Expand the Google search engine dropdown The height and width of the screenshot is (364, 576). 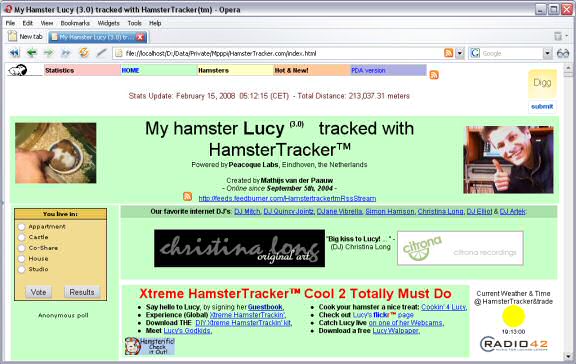click(547, 53)
